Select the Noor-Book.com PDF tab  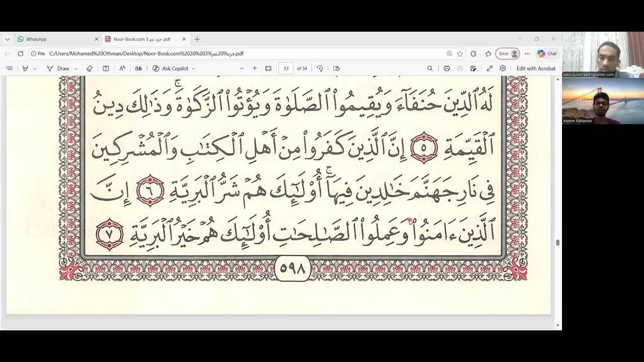pyautogui.click(x=145, y=39)
